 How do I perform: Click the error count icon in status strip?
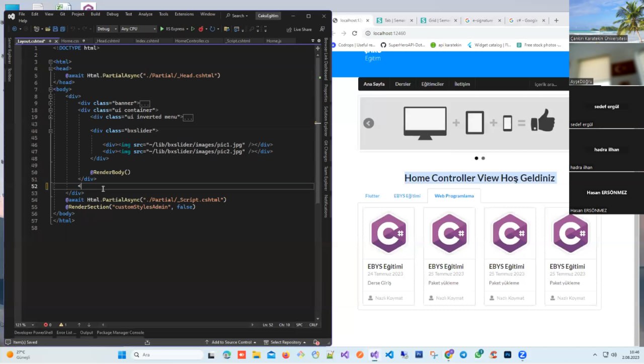[x=46, y=325]
